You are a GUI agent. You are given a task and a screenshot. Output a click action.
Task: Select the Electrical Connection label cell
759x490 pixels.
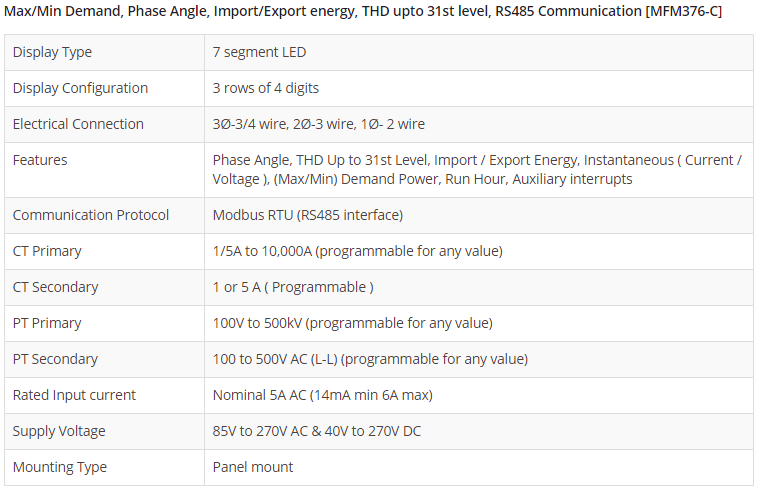tap(78, 124)
